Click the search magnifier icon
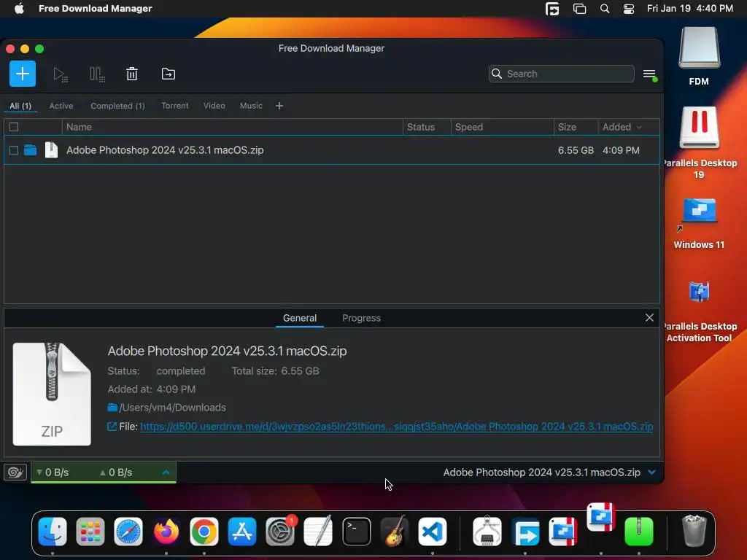The width and height of the screenshot is (747, 560). click(496, 74)
